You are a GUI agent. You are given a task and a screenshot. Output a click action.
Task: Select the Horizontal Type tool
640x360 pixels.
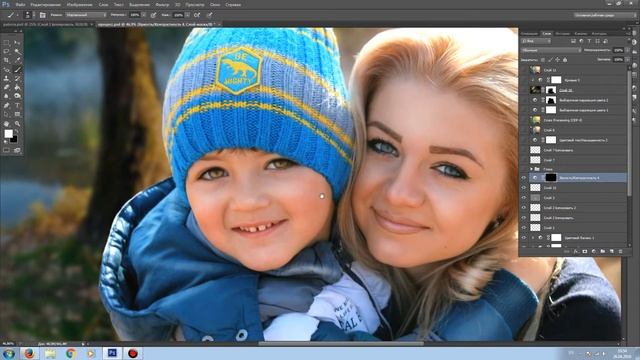pos(17,105)
